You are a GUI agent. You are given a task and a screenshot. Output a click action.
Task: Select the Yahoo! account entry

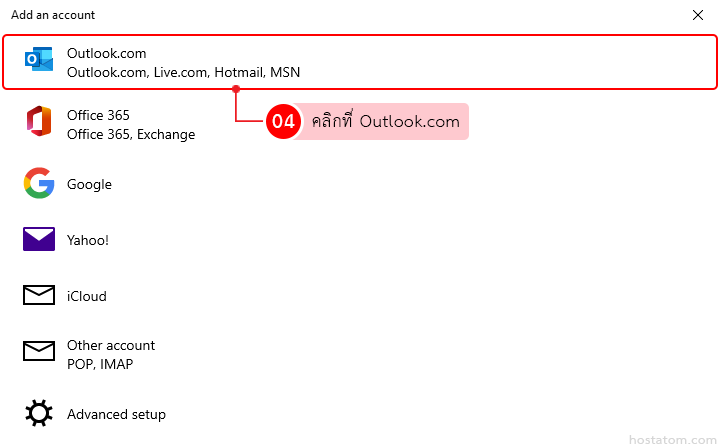[88, 240]
